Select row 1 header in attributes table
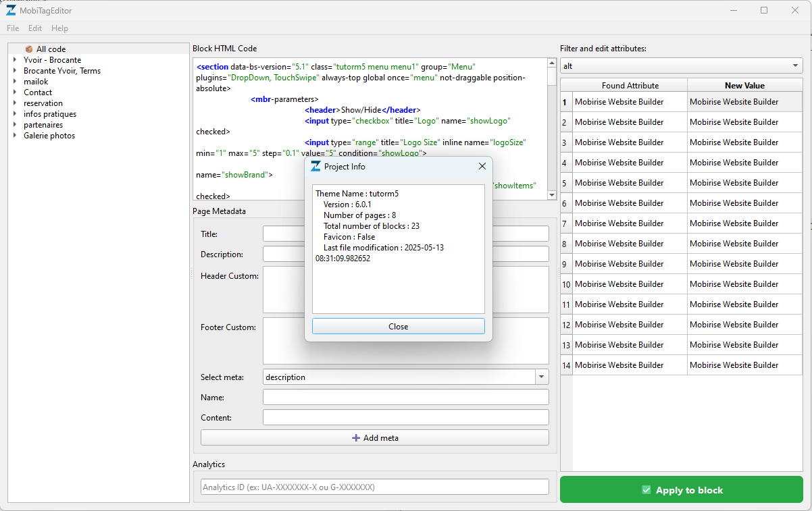Viewport: 812px width, 511px height. click(x=566, y=102)
